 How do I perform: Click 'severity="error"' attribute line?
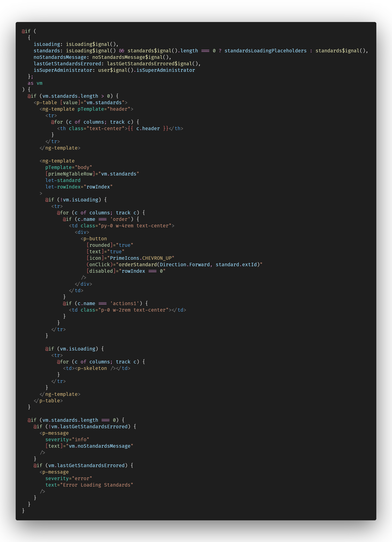(x=69, y=478)
